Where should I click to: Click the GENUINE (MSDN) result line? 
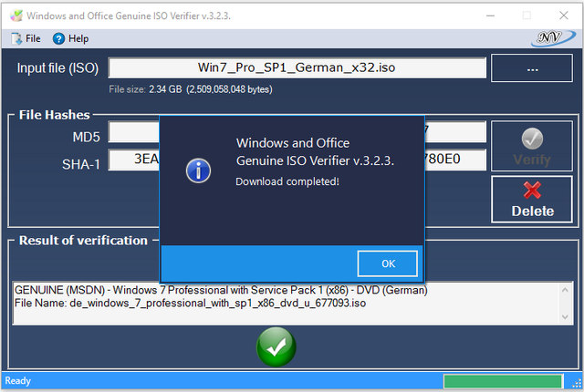(221, 290)
